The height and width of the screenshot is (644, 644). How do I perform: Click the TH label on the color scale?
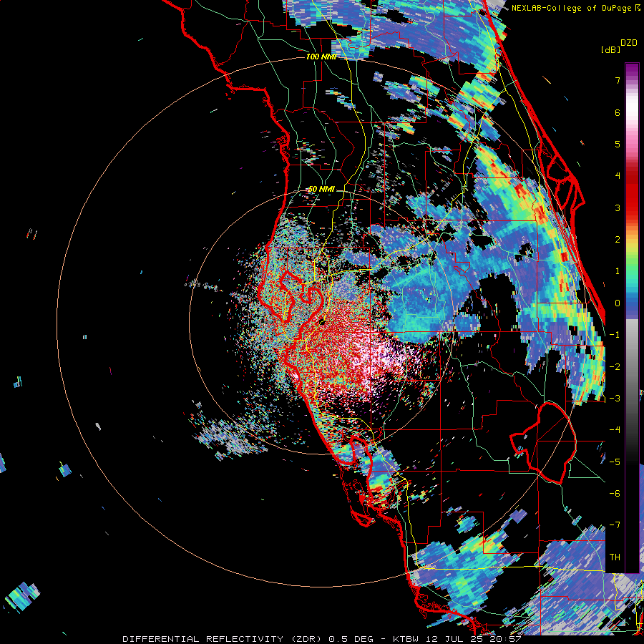pyautogui.click(x=615, y=557)
